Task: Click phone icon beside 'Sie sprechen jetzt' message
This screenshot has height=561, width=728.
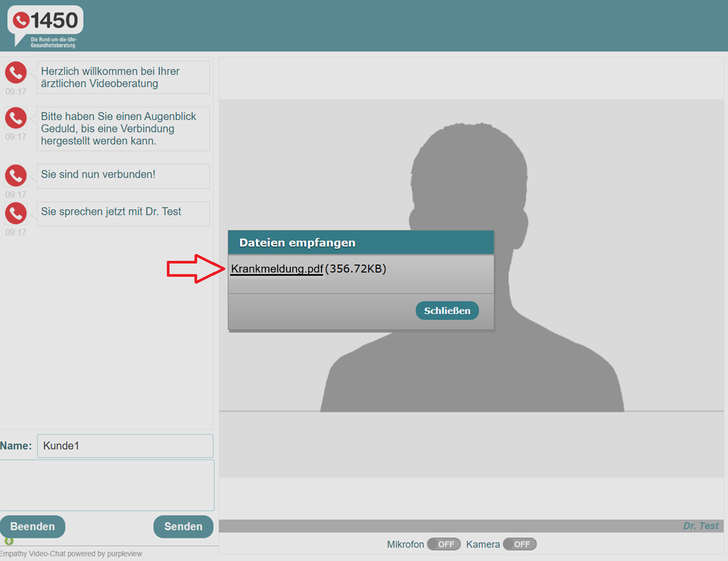Action: click(16, 213)
